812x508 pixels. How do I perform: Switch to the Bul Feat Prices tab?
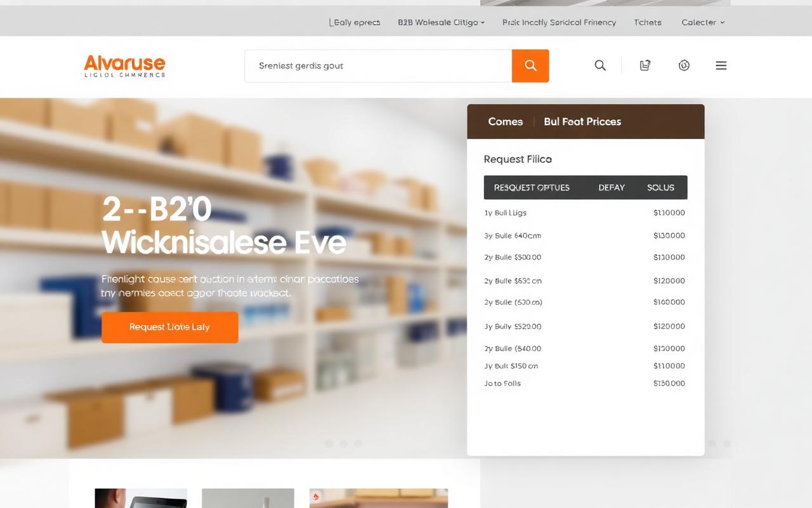tap(582, 121)
